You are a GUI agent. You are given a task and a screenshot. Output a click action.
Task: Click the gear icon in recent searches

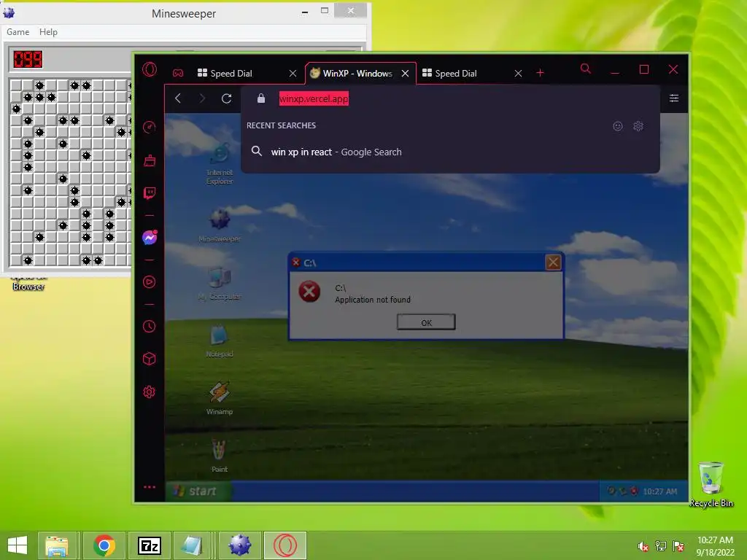pyautogui.click(x=638, y=126)
